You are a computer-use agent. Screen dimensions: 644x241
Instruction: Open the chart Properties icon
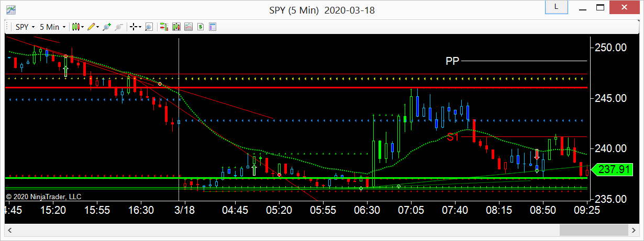point(213,27)
